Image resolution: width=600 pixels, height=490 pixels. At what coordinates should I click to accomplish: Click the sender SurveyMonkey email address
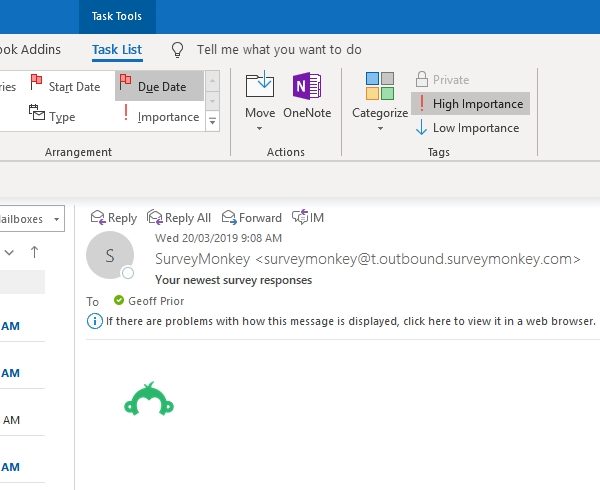coord(418,259)
